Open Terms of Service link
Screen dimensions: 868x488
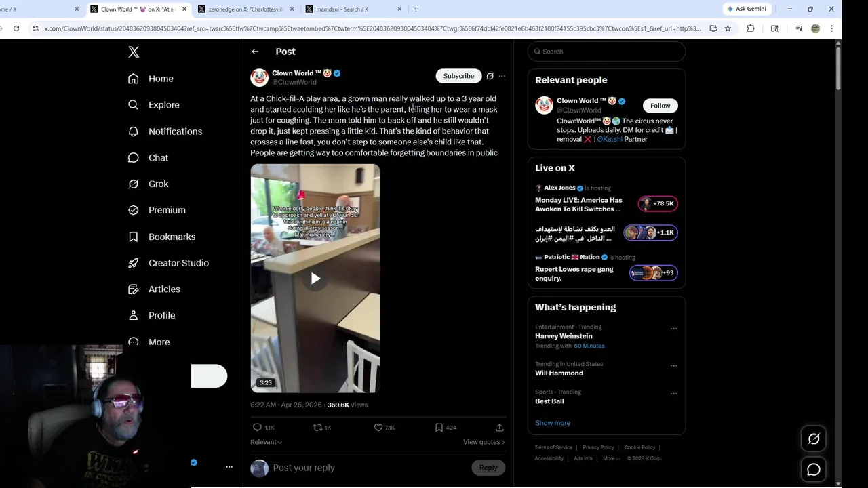click(553, 447)
